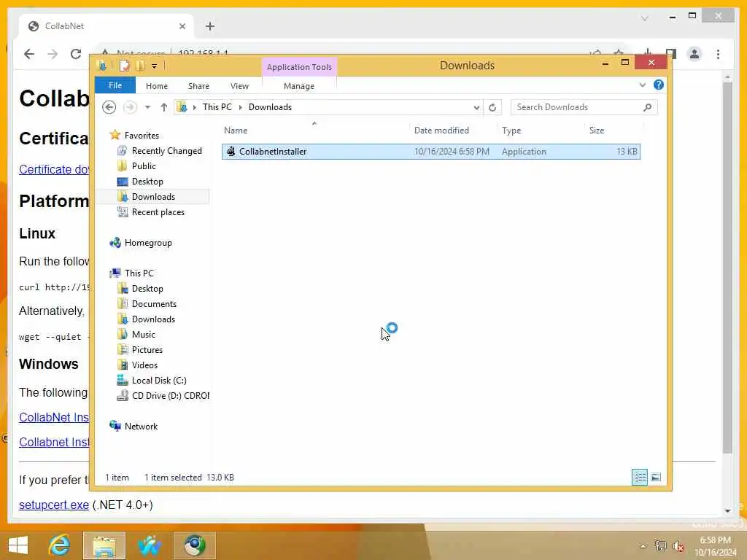Close the CollabNet browser tab
The image size is (747, 560).
pos(182,26)
